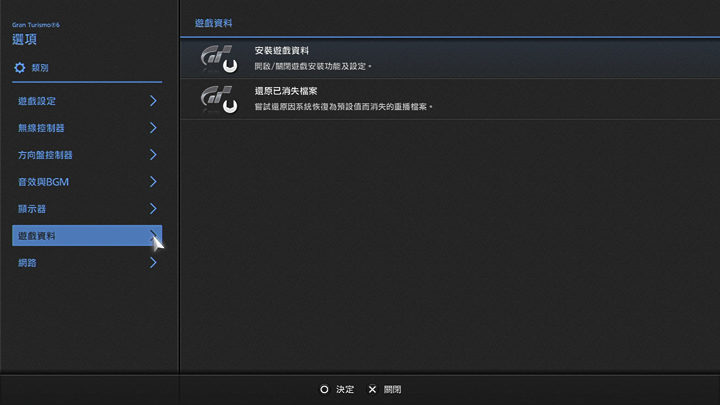720x405 pixels.
Task: Choose the 還原已消失檔案 option title
Action: 286,90
